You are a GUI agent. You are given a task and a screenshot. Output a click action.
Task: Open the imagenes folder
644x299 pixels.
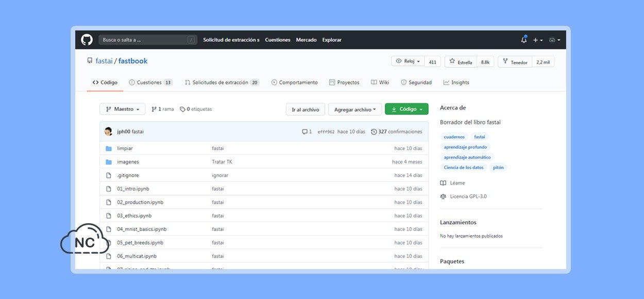(128, 162)
